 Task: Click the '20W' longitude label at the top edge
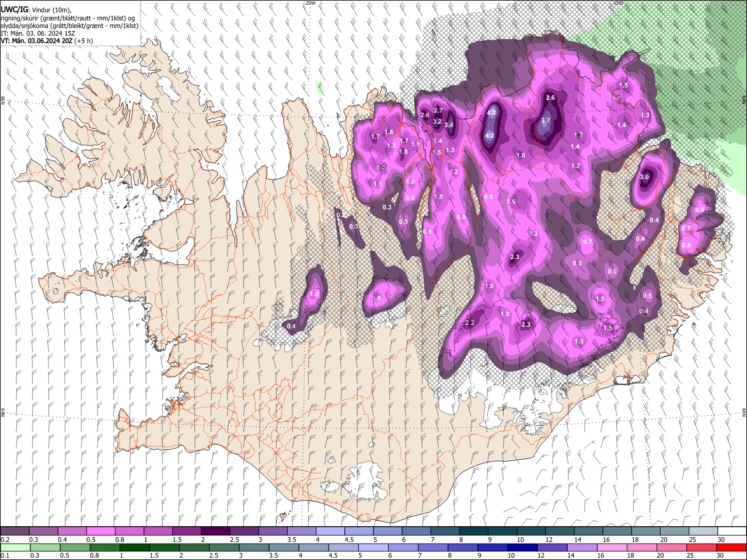coord(310,3)
